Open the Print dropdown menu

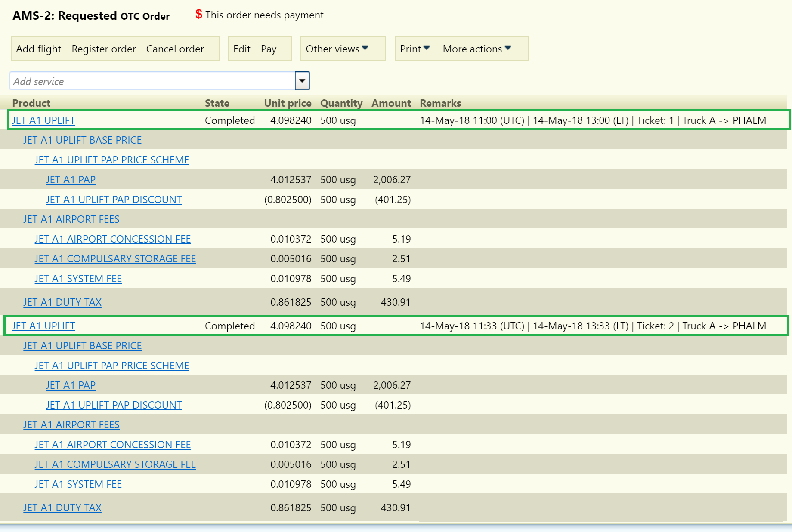(415, 49)
